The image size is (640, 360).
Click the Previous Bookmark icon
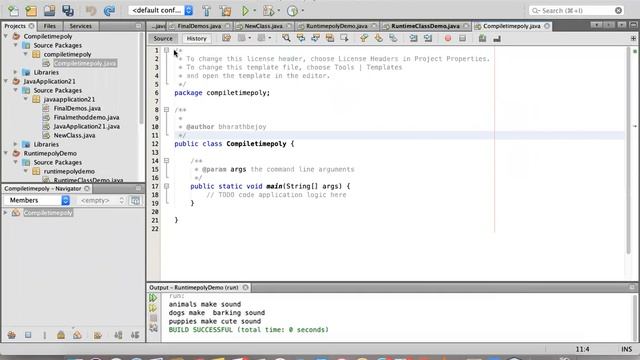[x=364, y=38]
